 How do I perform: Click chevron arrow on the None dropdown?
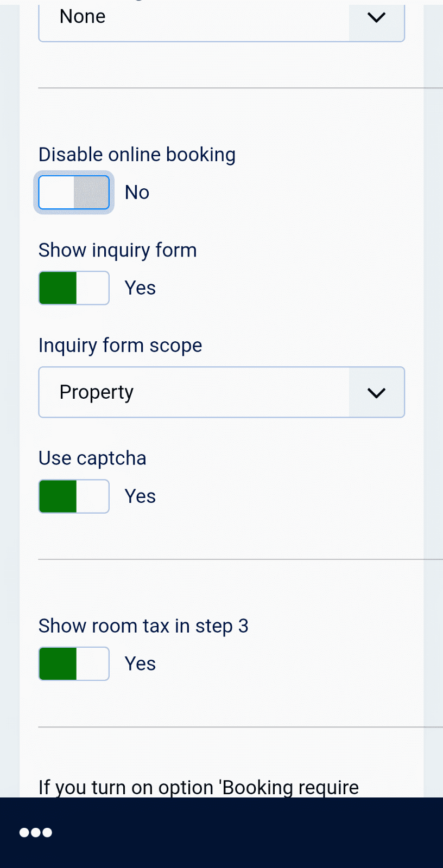coord(376,18)
